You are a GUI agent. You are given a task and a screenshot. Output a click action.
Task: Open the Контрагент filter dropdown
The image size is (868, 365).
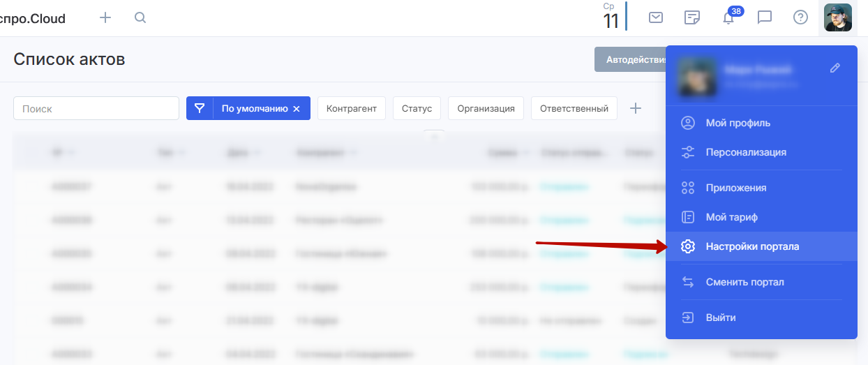coord(351,109)
